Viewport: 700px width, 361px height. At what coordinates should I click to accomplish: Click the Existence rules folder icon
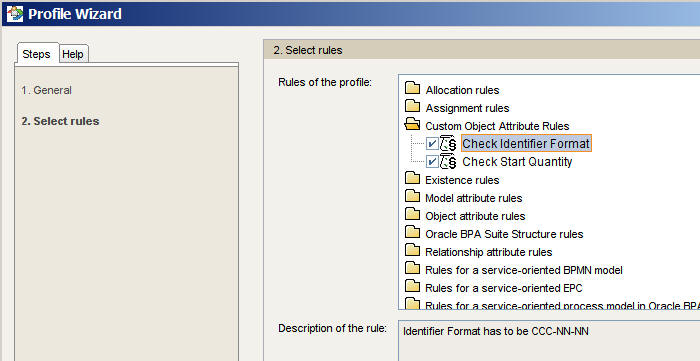tap(412, 178)
